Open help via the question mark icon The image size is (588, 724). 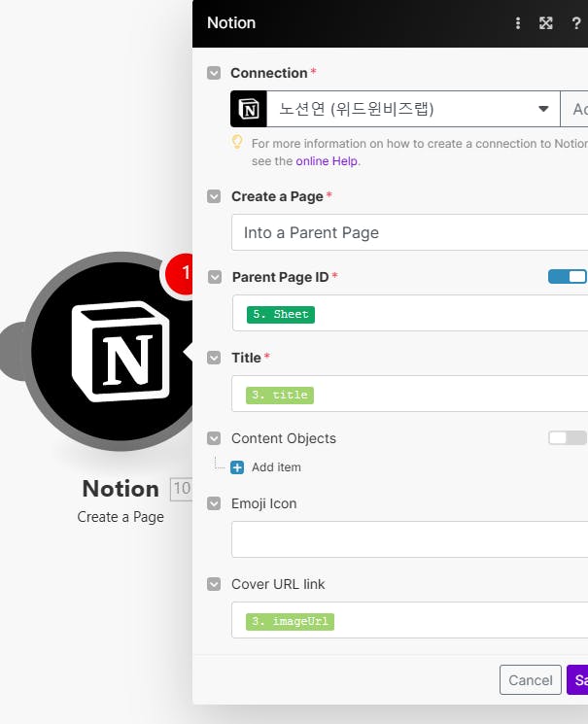(x=576, y=23)
